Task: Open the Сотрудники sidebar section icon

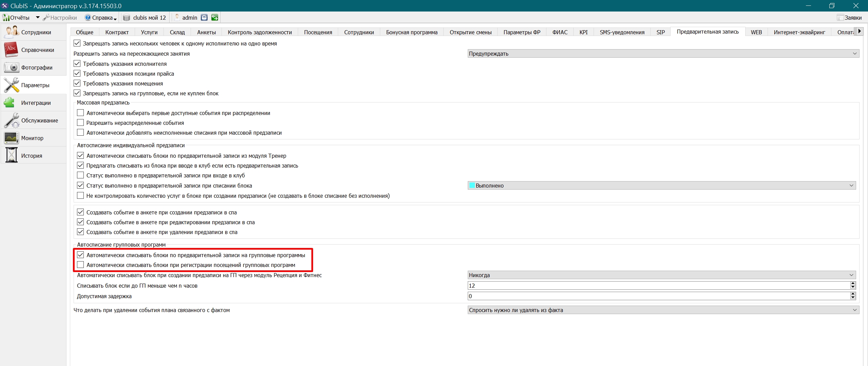Action: [x=11, y=32]
